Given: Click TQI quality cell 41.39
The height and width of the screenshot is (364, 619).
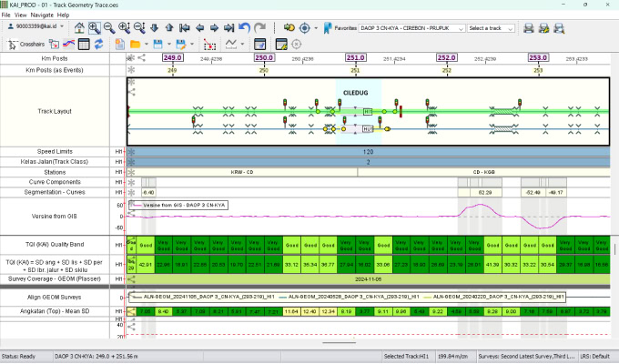Looking at the screenshot, I should coord(492,265).
